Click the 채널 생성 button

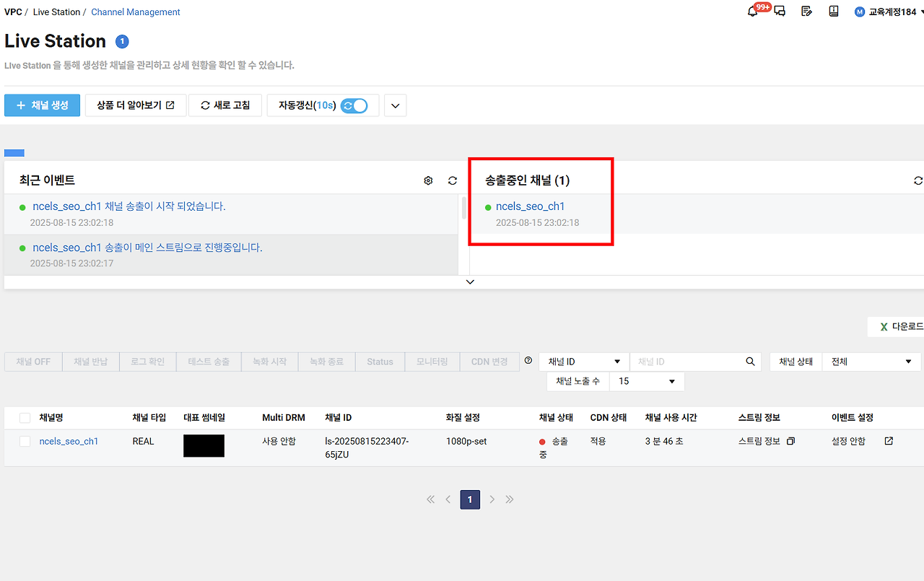(42, 105)
